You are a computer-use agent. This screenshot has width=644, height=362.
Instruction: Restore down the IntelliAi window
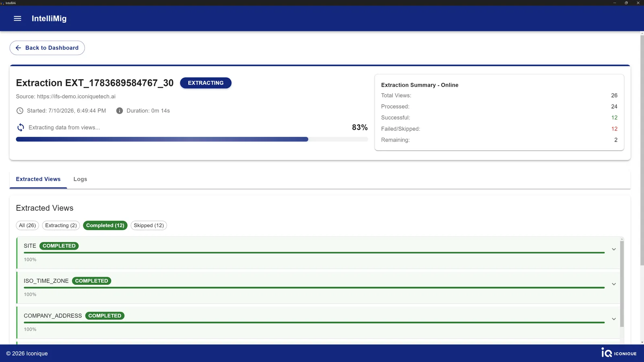point(626,3)
